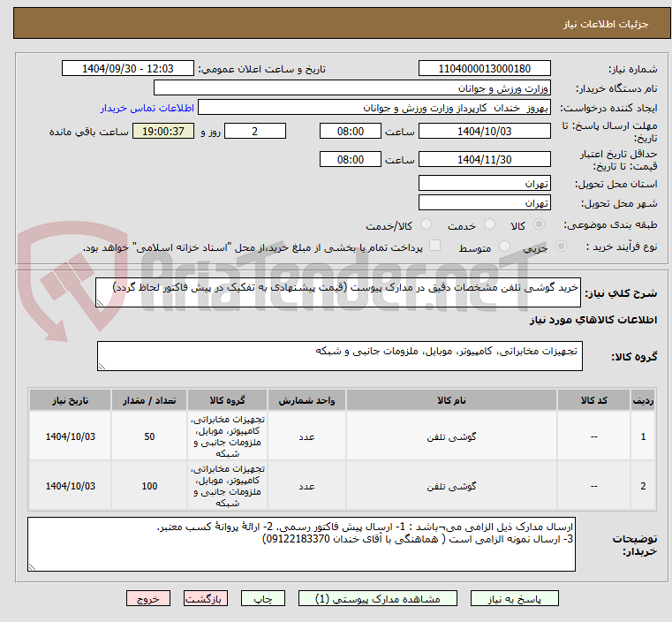Click the بازگشت back button
This screenshot has height=622, width=672.
(206, 598)
